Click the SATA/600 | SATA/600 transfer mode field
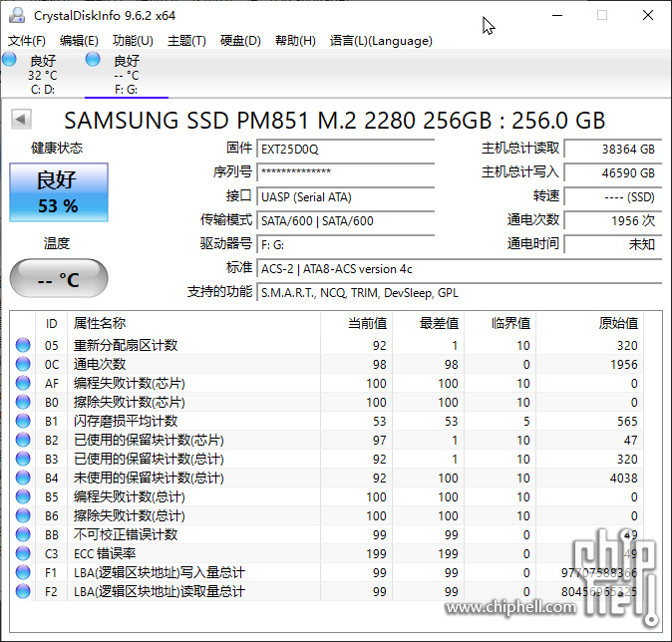672x642 pixels. click(x=345, y=220)
